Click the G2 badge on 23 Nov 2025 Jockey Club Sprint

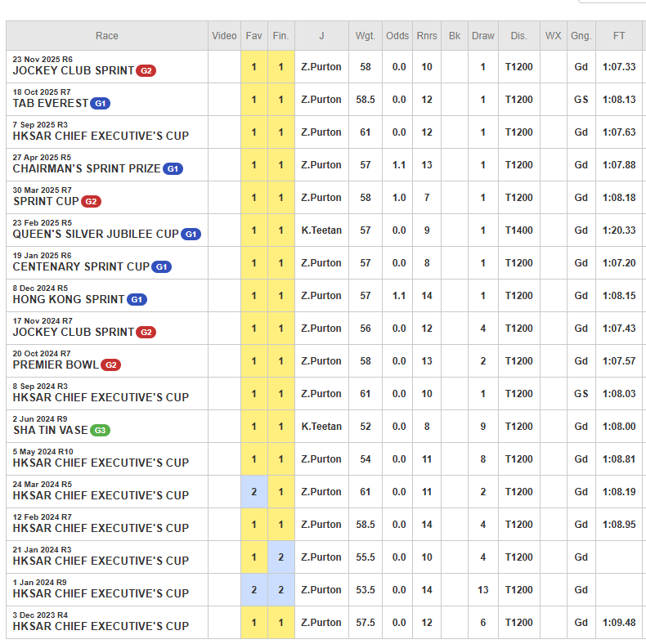pyautogui.click(x=146, y=71)
